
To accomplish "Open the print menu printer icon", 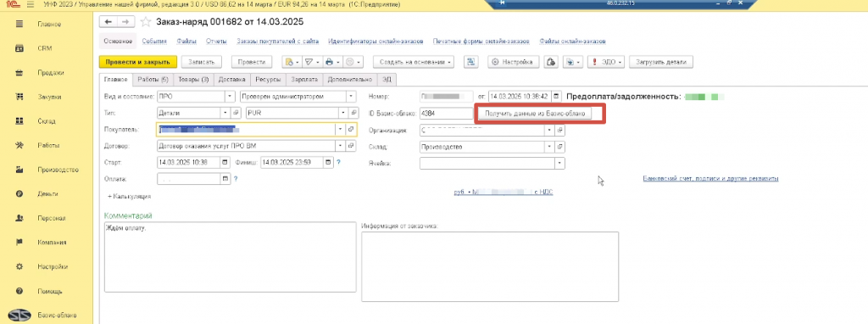I will (331, 63).
